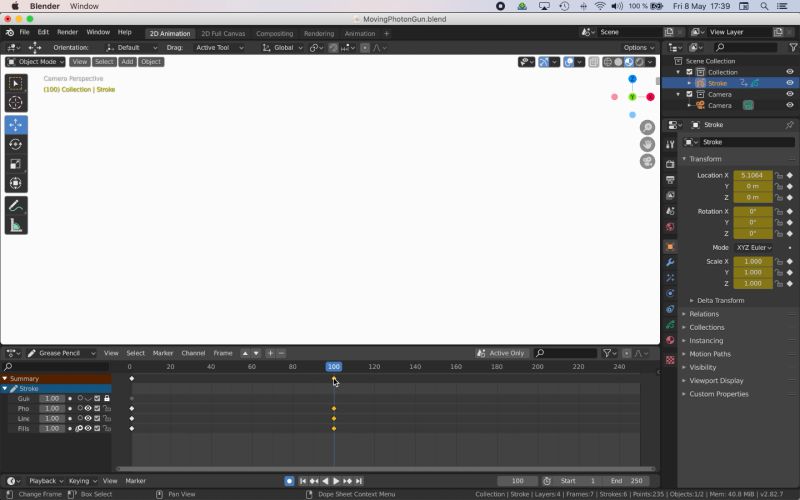Pin the properties editor context
The height and width of the screenshot is (500, 800).
790,125
